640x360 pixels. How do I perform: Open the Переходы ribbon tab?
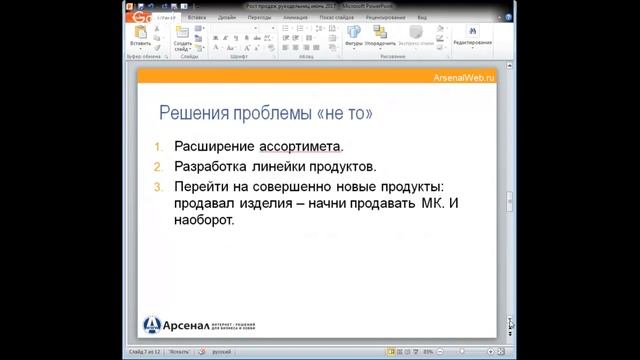[x=259, y=18]
